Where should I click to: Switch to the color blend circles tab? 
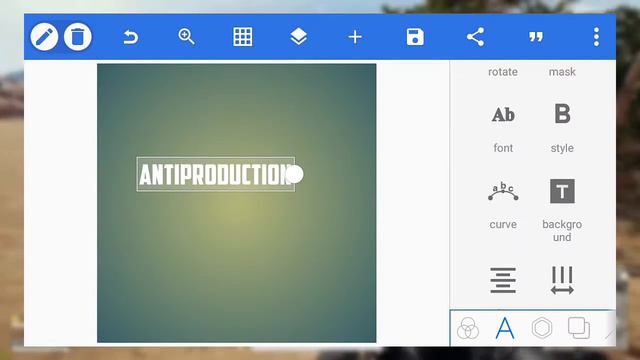[468, 328]
